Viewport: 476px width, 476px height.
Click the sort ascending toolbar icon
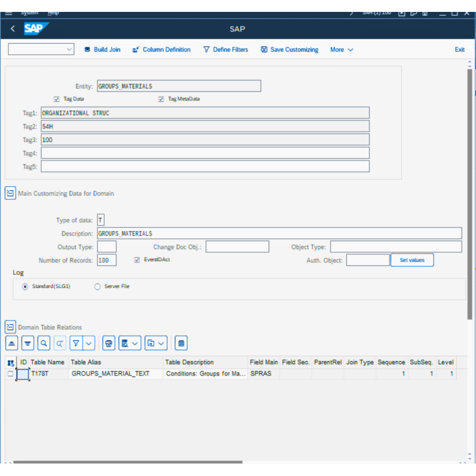[x=12, y=343]
